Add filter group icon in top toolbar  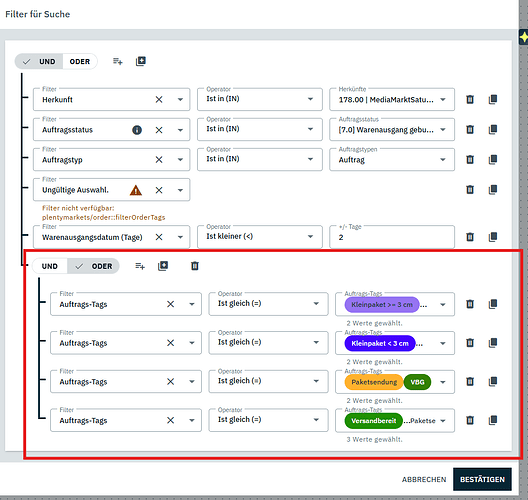(x=140, y=61)
